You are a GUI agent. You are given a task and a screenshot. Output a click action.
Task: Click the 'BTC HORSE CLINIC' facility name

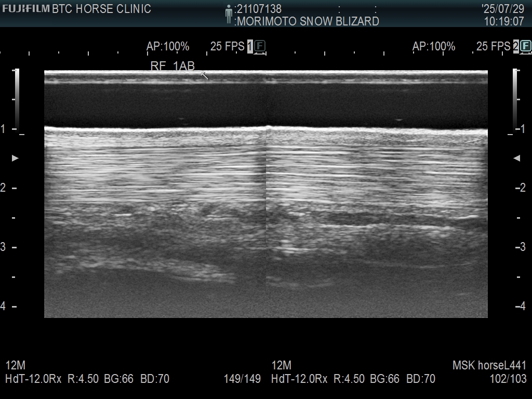(x=101, y=9)
